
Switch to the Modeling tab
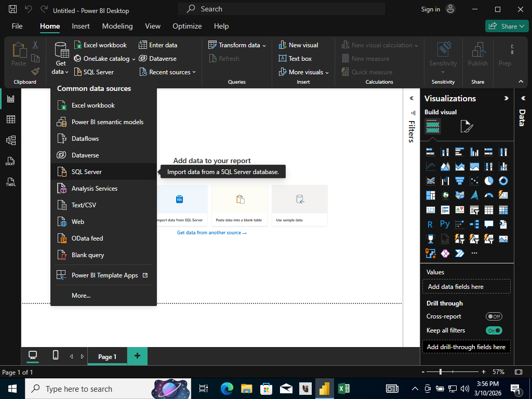click(117, 26)
